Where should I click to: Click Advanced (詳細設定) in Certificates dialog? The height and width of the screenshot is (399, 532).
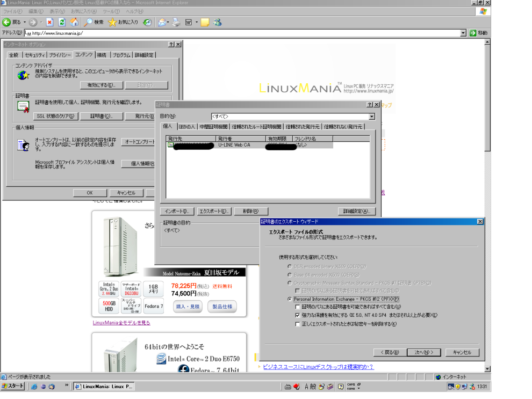click(x=356, y=211)
